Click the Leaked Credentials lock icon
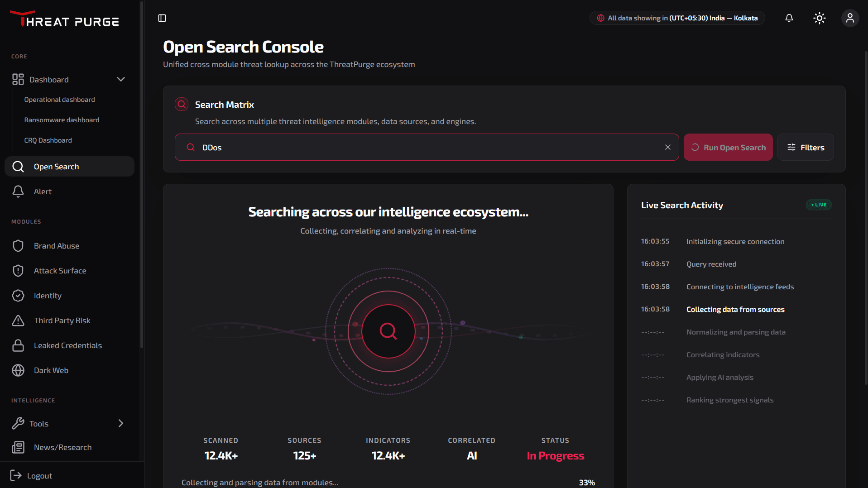This screenshot has height=488, width=868. point(18,345)
